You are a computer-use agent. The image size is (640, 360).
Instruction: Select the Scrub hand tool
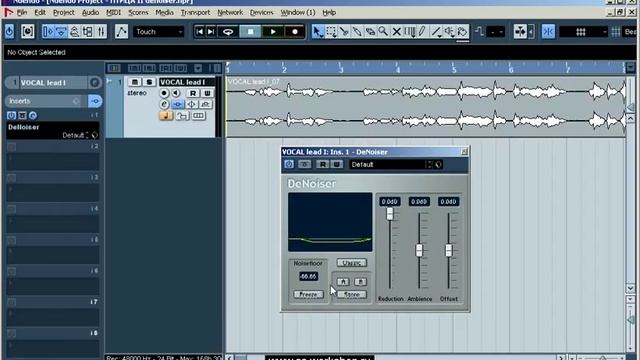(462, 31)
